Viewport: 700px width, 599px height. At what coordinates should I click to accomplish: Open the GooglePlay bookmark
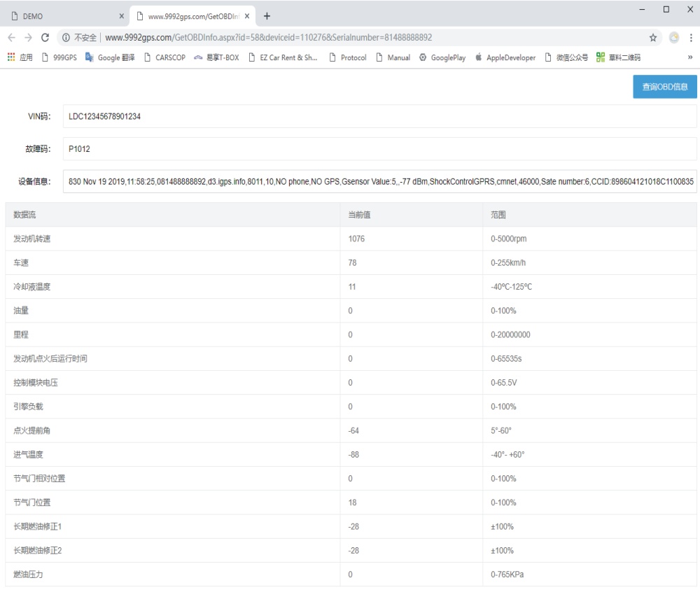click(442, 57)
